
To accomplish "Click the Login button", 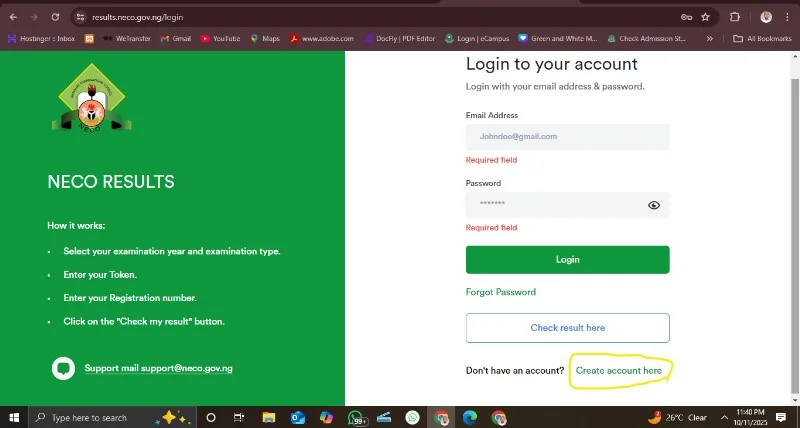I will [567, 260].
